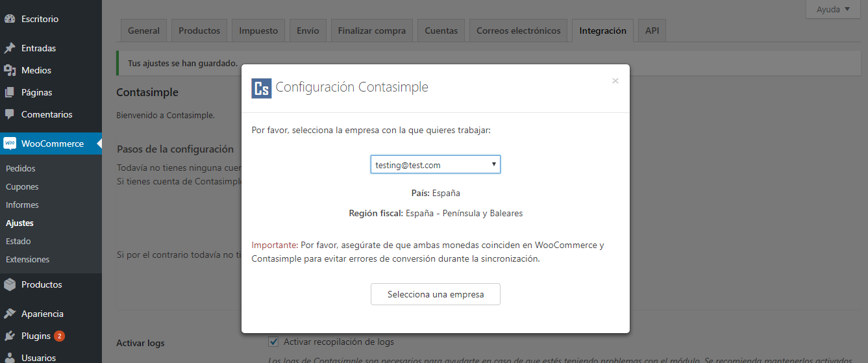Click the 'Bienvenido a Contasimple.' text
The height and width of the screenshot is (363, 868).
(x=166, y=116)
